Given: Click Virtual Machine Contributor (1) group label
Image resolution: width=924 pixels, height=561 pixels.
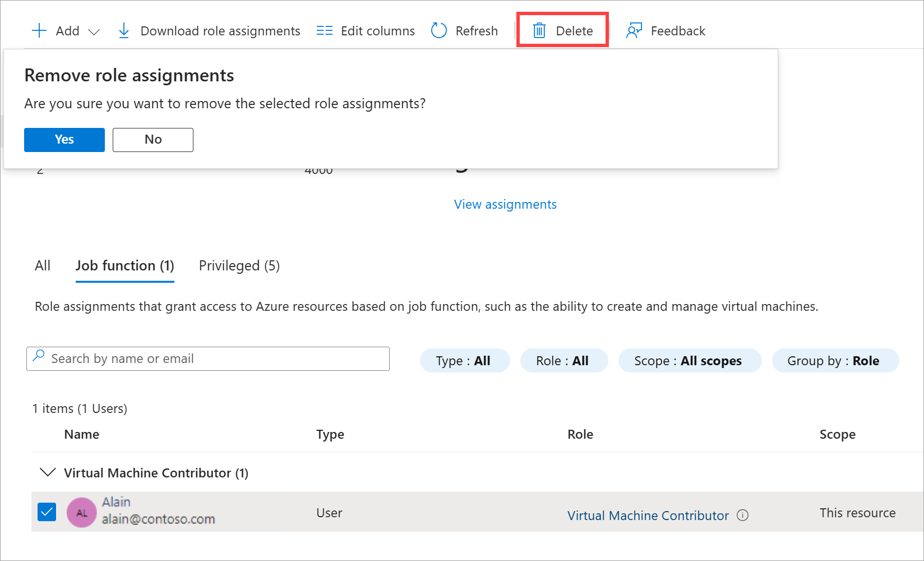Looking at the screenshot, I should click(156, 473).
